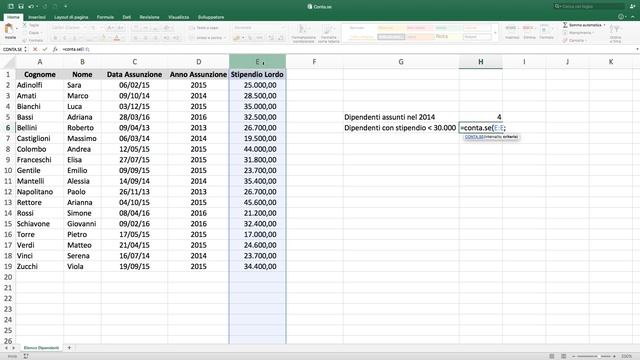Screen dimensions: 640x360
Task: Click cell containing Adinolfi
Action: pyautogui.click(x=40, y=85)
